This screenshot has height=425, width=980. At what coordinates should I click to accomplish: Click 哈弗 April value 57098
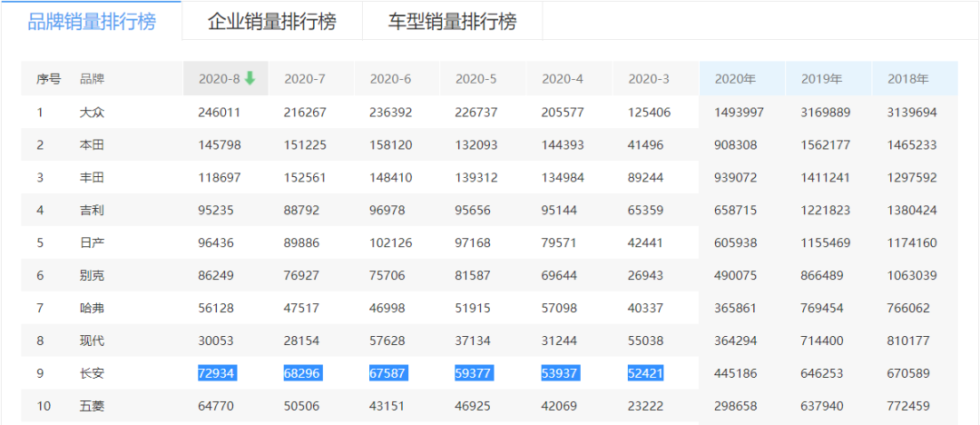point(559,308)
